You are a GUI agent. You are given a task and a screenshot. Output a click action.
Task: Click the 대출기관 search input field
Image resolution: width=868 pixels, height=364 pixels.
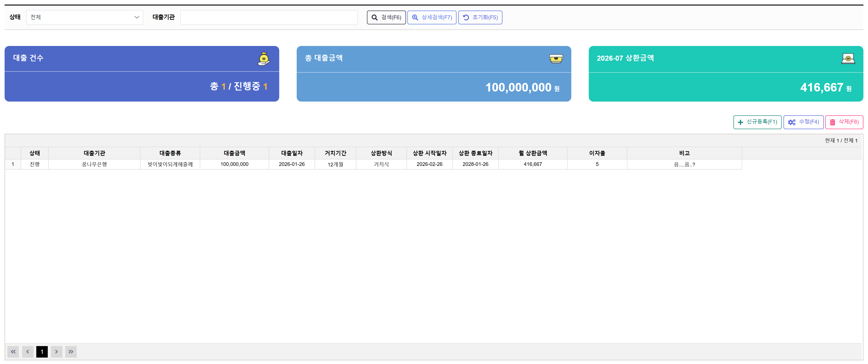point(269,17)
